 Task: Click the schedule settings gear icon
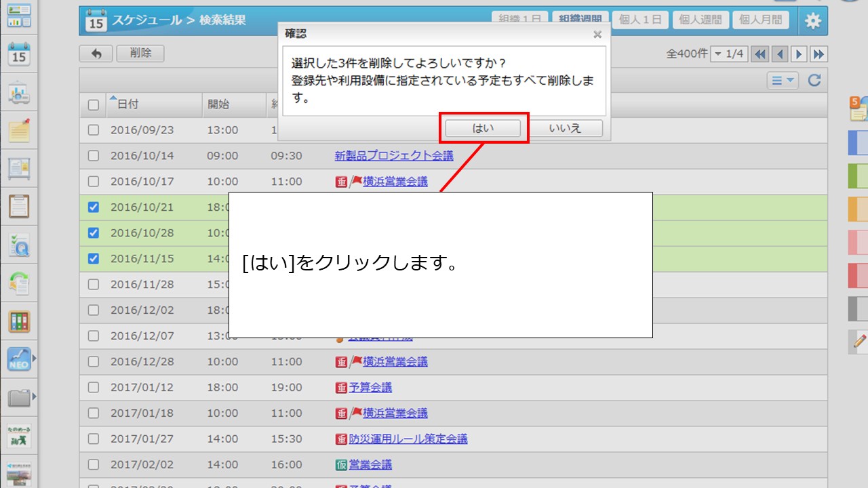coord(812,20)
